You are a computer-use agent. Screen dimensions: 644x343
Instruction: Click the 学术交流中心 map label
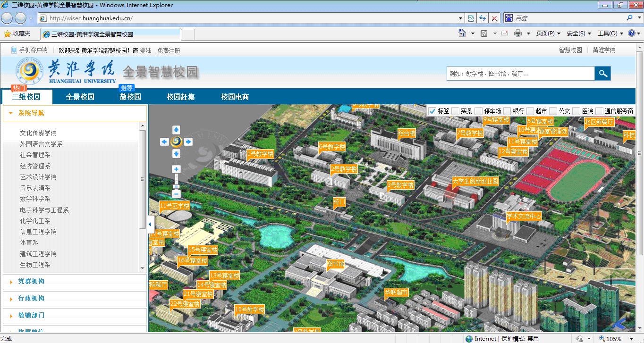pyautogui.click(x=524, y=216)
